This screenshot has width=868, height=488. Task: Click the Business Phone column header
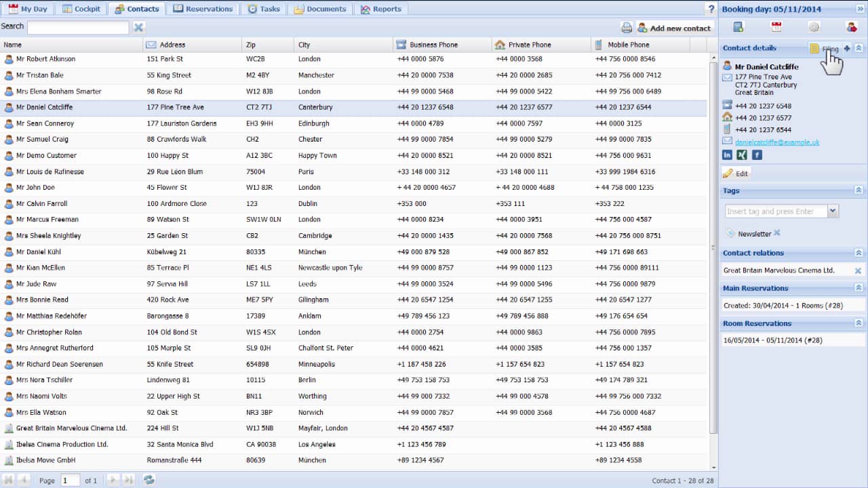[442, 45]
